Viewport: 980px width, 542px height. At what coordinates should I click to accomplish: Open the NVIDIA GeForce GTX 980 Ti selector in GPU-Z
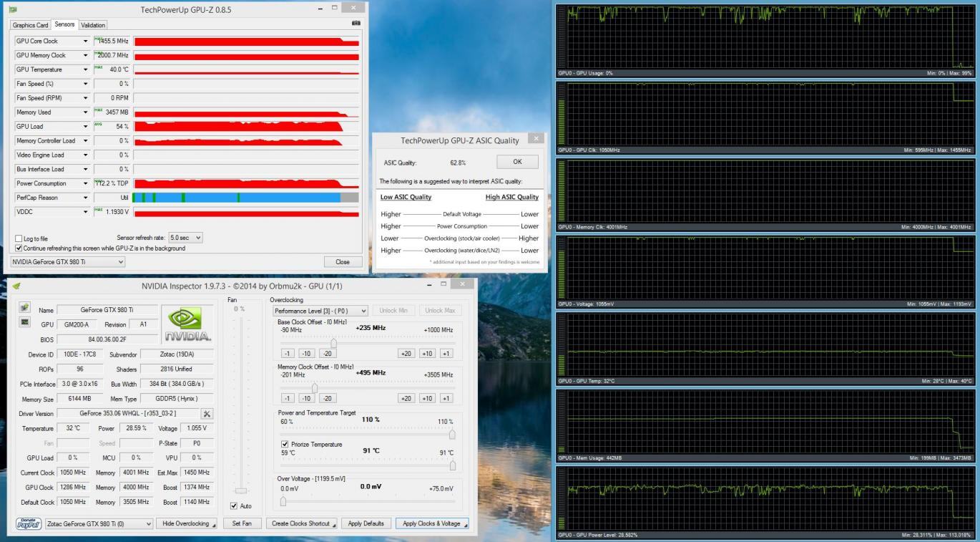tap(68, 262)
